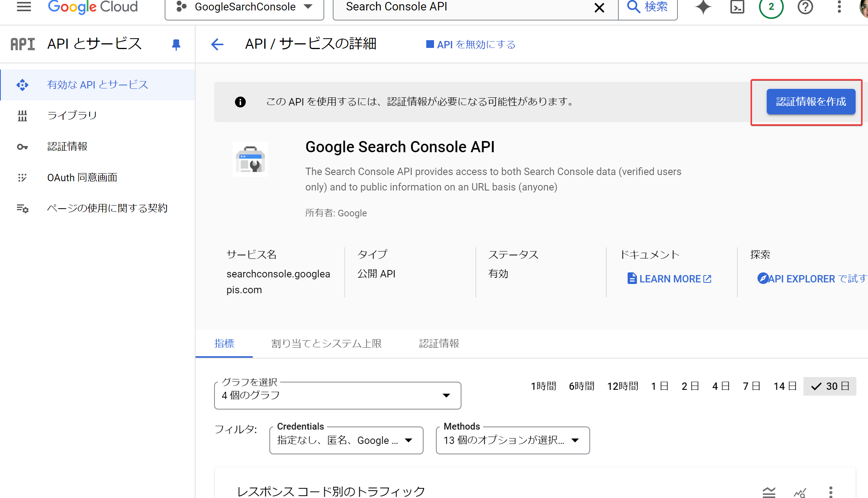Click the OAuth 同意画面 dots icon
The height and width of the screenshot is (498, 868).
pos(22,177)
